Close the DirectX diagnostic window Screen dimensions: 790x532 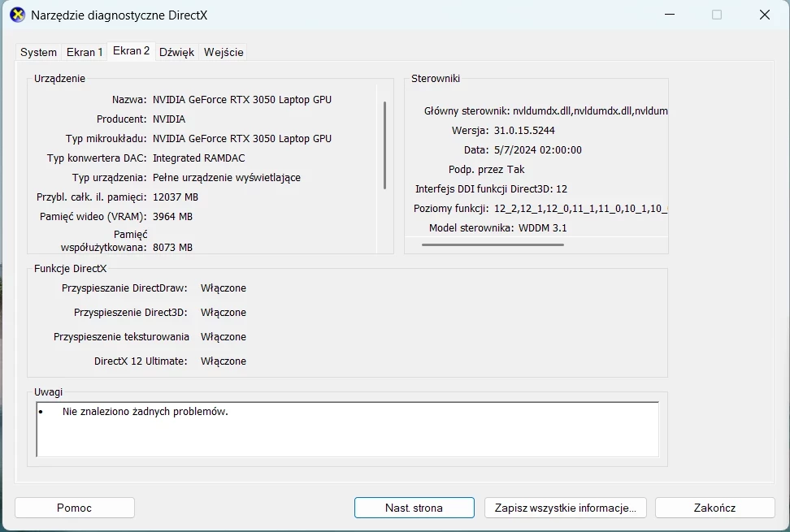coord(764,15)
